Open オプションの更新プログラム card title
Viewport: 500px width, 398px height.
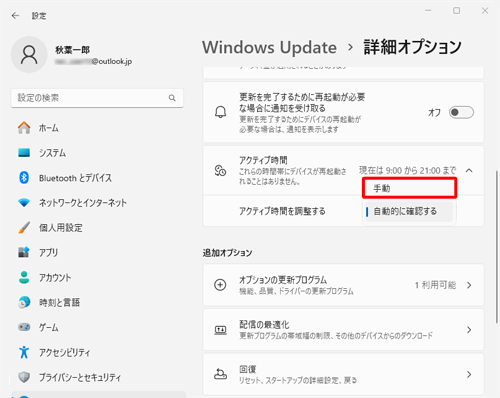283,280
